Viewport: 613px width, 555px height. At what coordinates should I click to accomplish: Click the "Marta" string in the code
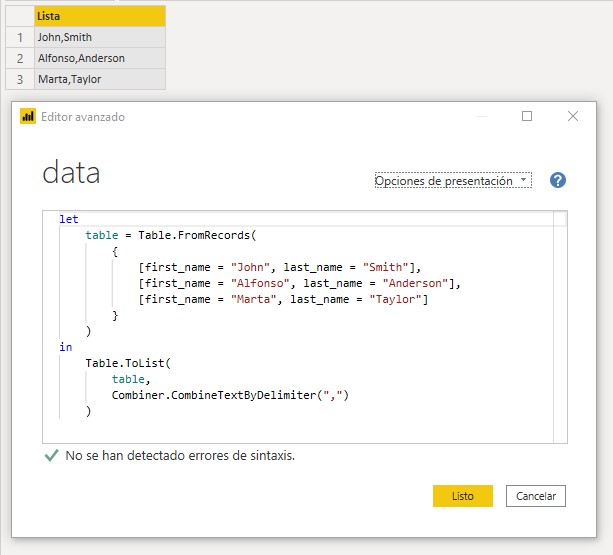point(253,299)
